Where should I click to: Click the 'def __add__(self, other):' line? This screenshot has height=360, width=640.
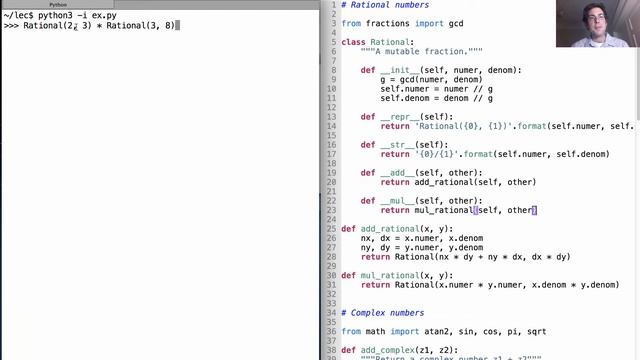[421, 173]
